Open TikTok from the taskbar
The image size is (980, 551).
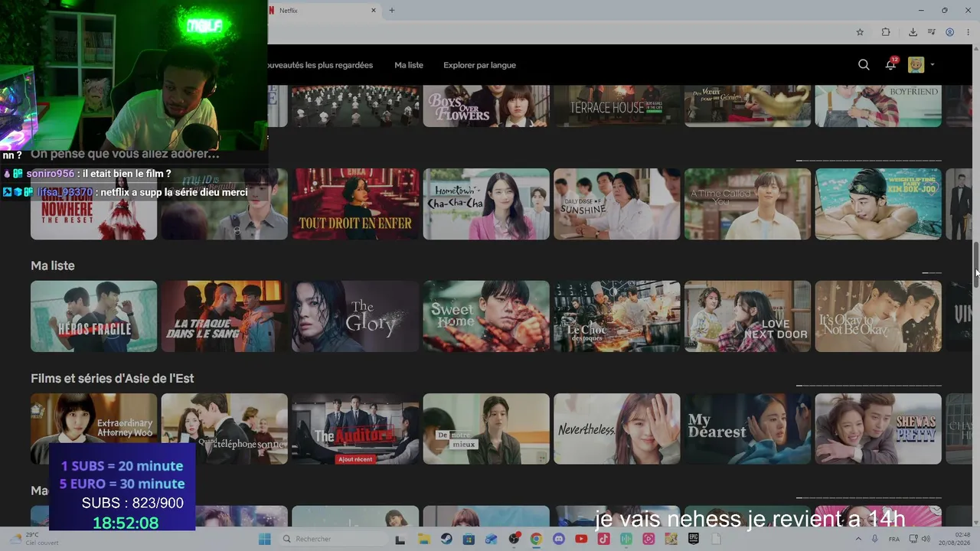tap(603, 539)
